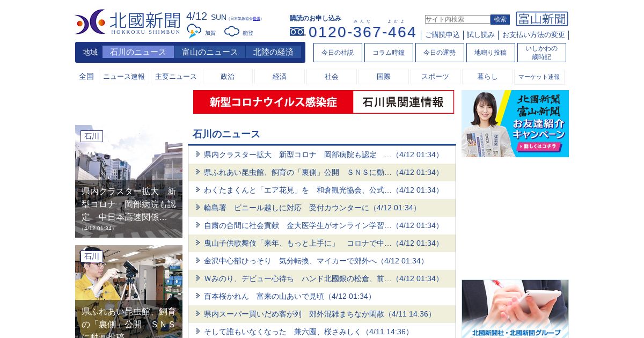644x338 pixels.
Task: Select the 北陸の経済 tab
Action: (x=273, y=52)
